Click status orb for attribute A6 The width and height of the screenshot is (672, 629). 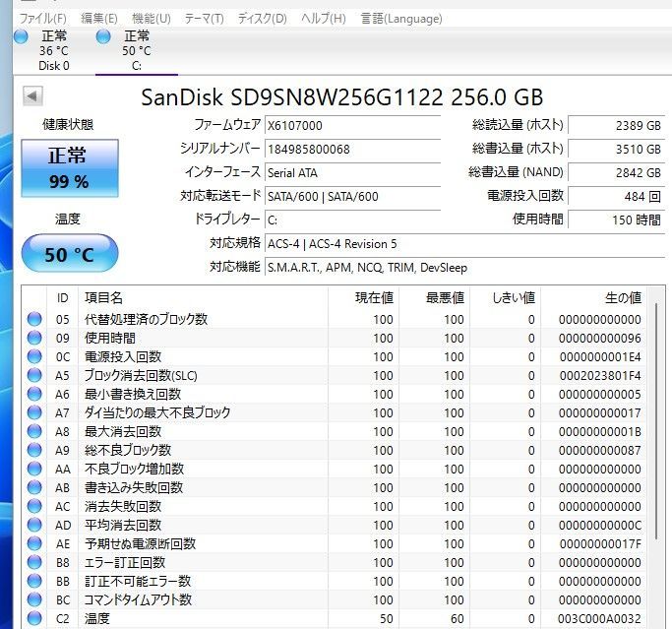pyautogui.click(x=34, y=394)
